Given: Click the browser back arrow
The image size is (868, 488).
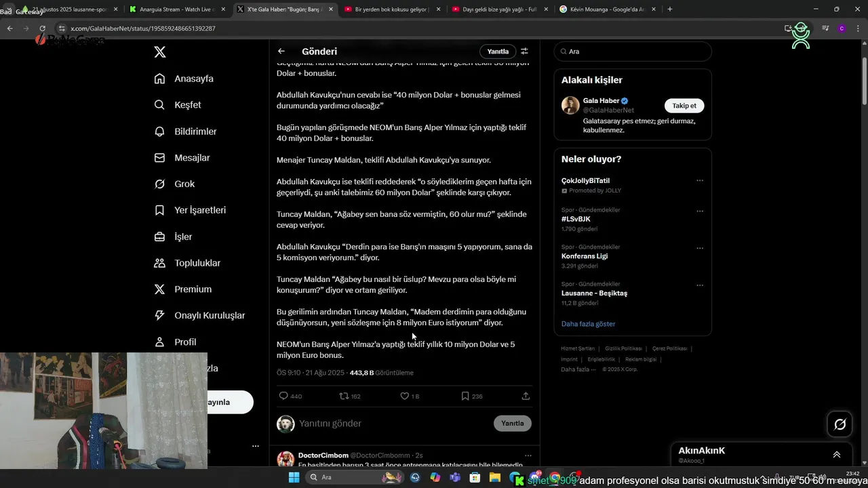Looking at the screenshot, I should [x=9, y=28].
